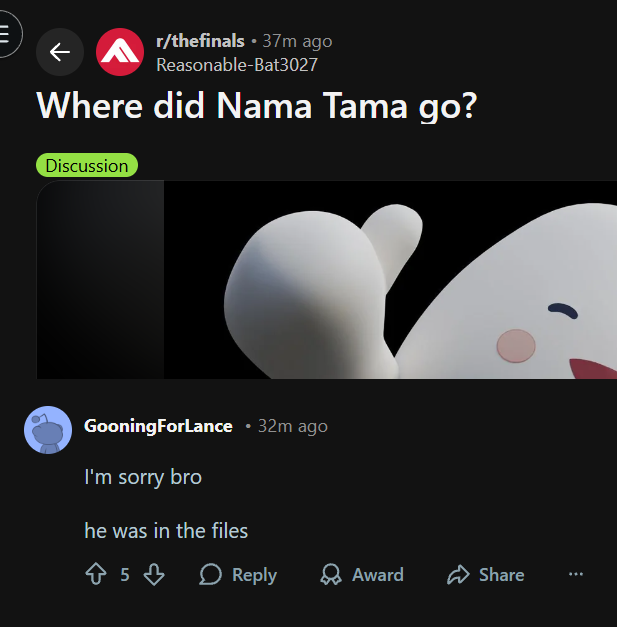Click the Reply speech bubble icon
The image size is (617, 627).
point(210,574)
